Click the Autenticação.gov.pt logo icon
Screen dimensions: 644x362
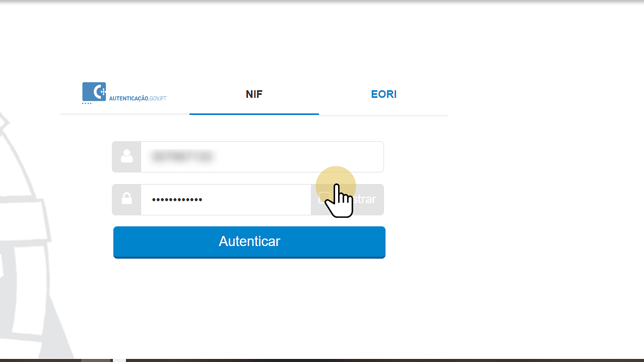pos(94,92)
